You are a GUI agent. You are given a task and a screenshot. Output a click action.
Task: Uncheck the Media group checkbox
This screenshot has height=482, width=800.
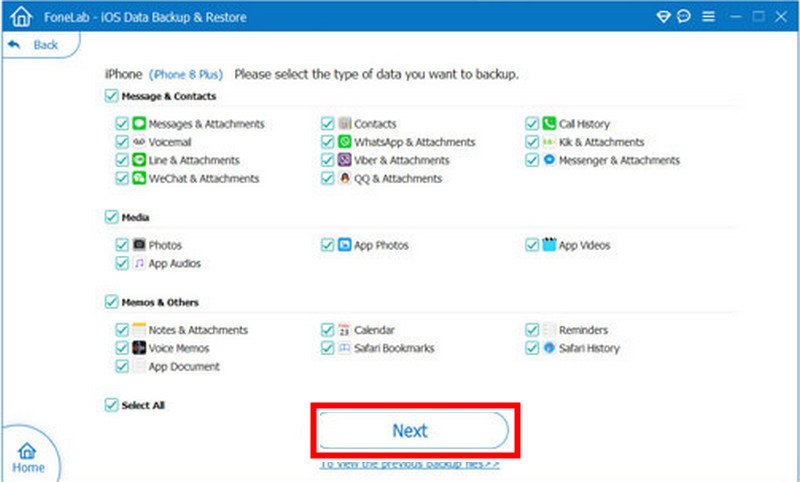point(111,217)
